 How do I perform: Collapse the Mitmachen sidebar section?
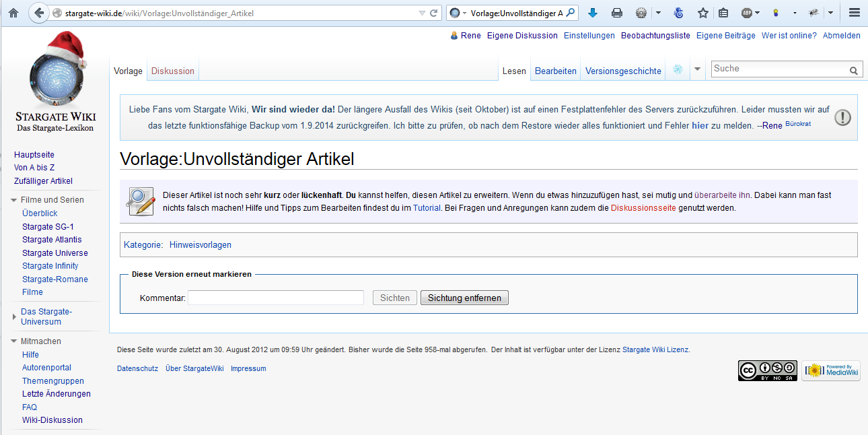(x=15, y=341)
